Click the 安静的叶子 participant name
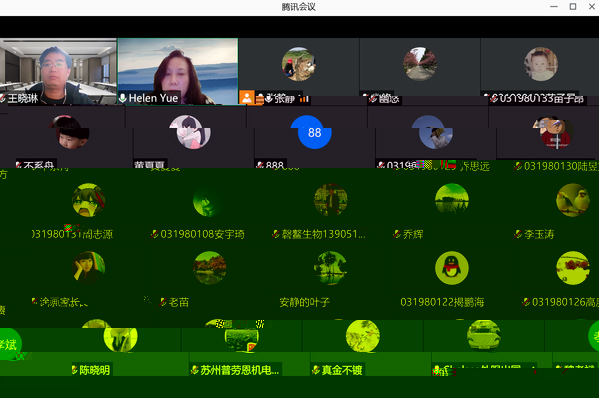599x398 pixels. click(x=304, y=302)
